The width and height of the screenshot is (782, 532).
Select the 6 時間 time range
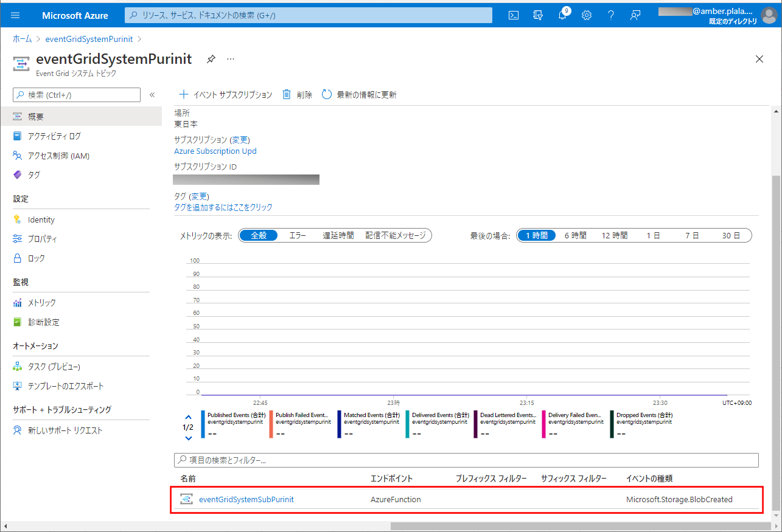pyautogui.click(x=575, y=235)
